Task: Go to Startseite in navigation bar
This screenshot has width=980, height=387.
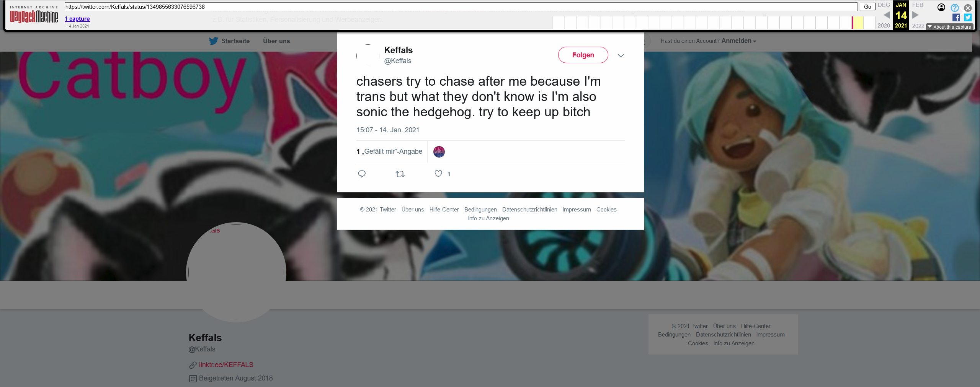Action: 235,41
